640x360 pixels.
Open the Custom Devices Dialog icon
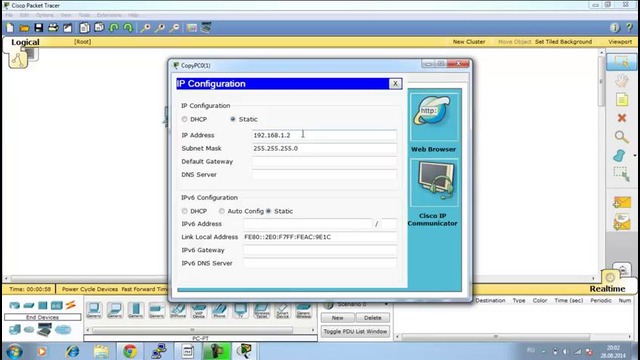(206, 27)
